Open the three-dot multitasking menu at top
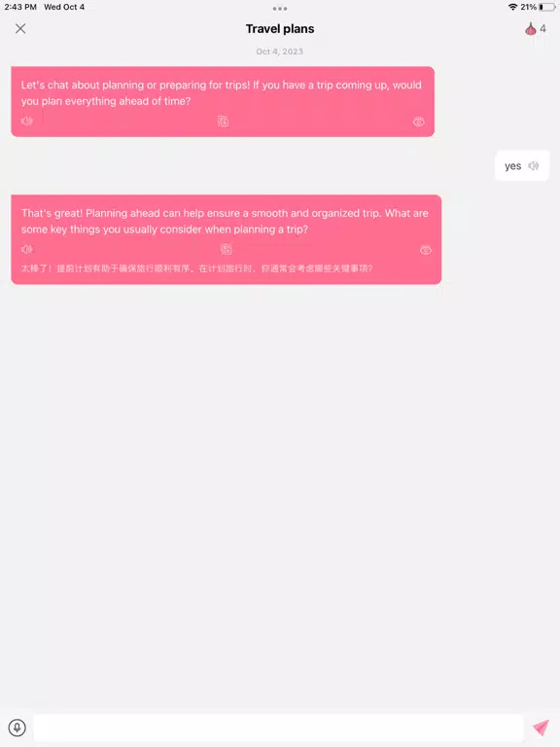The image size is (560, 747). (280, 8)
